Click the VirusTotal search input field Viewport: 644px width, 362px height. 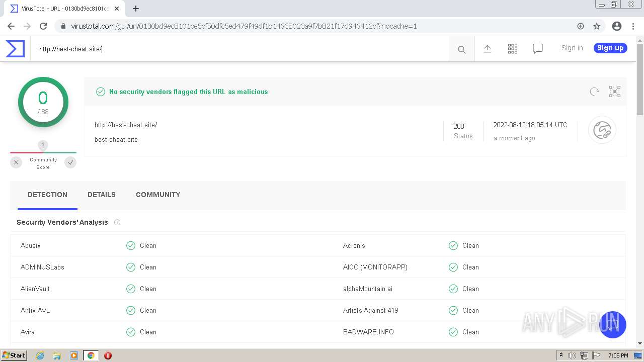click(x=239, y=49)
